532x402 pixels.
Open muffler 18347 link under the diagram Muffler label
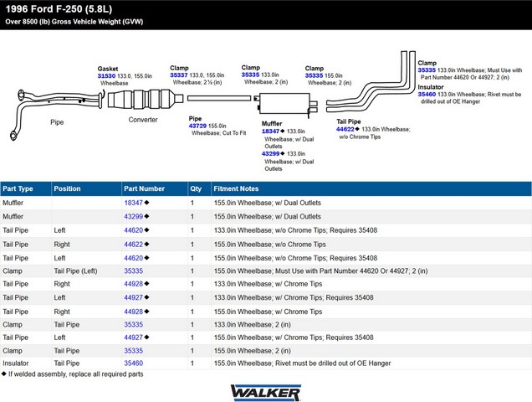pyautogui.click(x=270, y=131)
